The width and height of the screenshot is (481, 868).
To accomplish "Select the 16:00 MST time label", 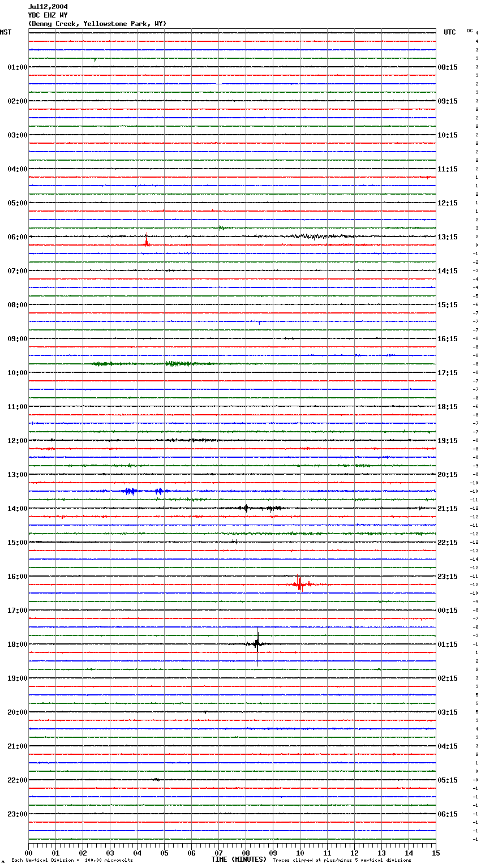I will point(18,577).
